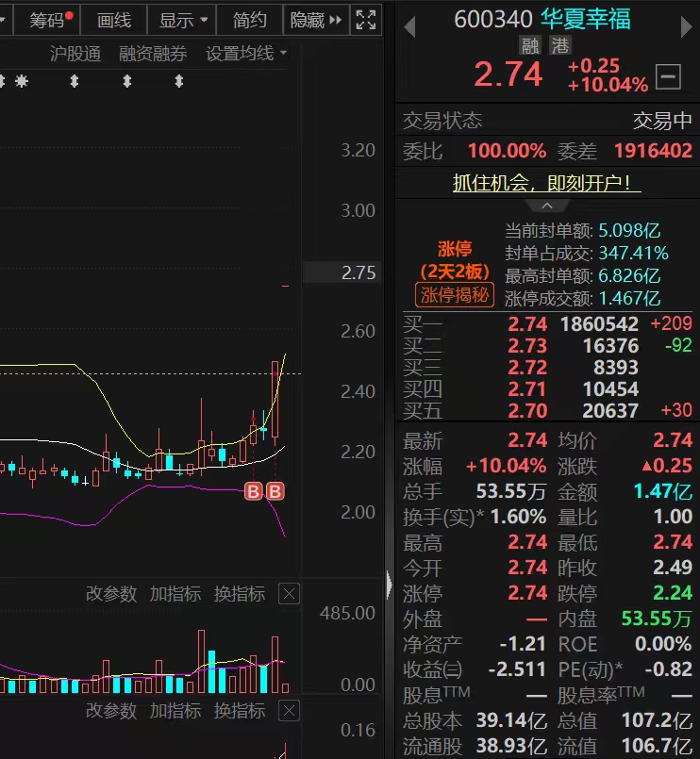Select the 买三 bid row at 2.72
700x759 pixels.
(547, 368)
